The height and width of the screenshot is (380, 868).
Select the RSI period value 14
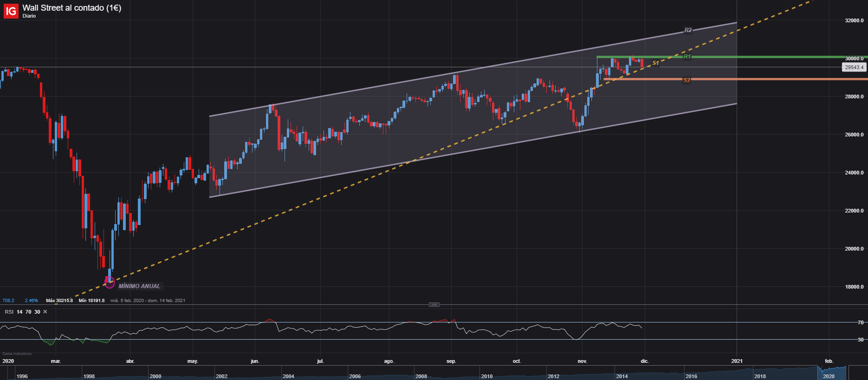point(19,312)
